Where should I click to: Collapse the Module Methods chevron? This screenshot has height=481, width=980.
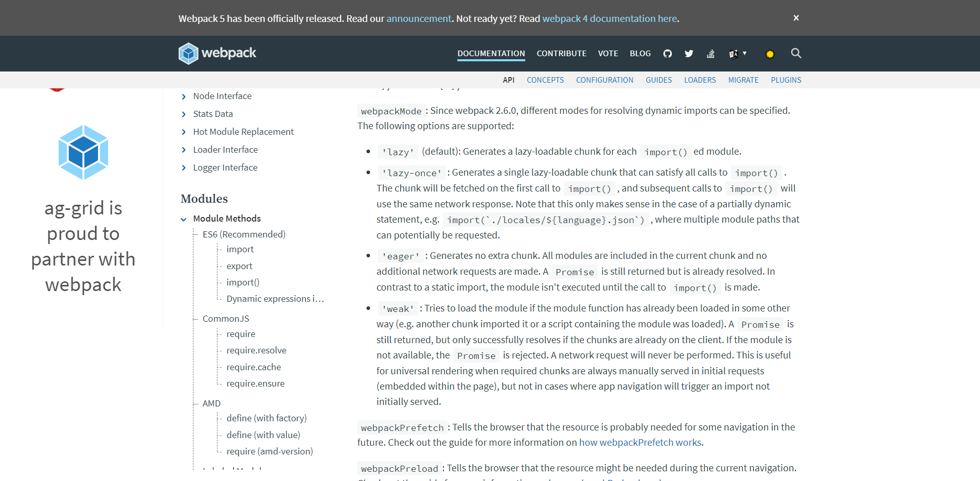tap(184, 220)
